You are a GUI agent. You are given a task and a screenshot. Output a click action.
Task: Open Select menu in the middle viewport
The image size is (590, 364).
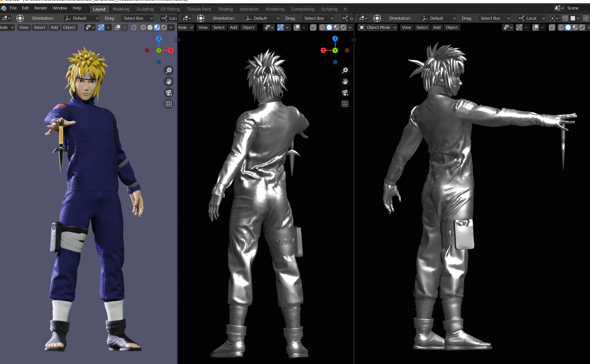[x=219, y=27]
